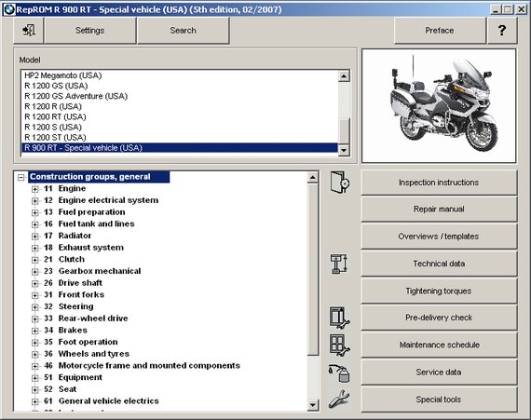
Task: Expand 23 Gearbox mechanical group
Action: [x=34, y=272]
